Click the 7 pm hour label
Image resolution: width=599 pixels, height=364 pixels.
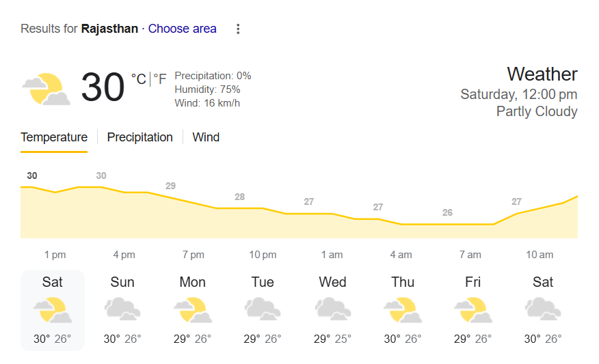pos(193,255)
